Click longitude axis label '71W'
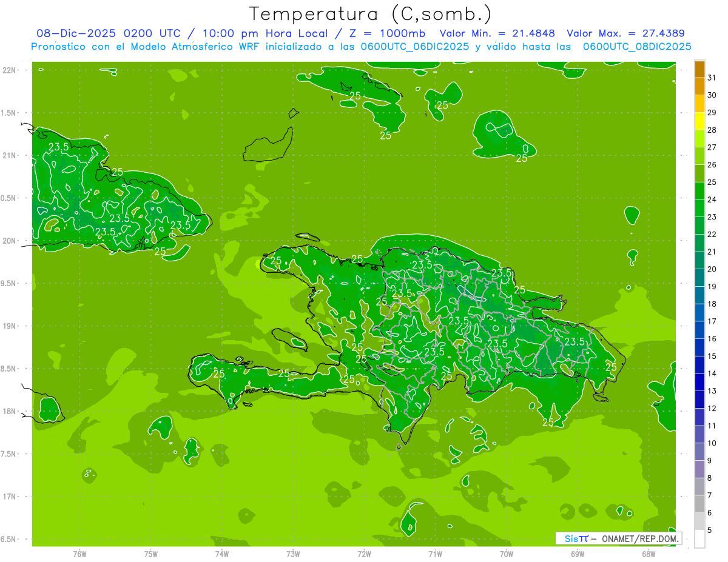 click(435, 554)
